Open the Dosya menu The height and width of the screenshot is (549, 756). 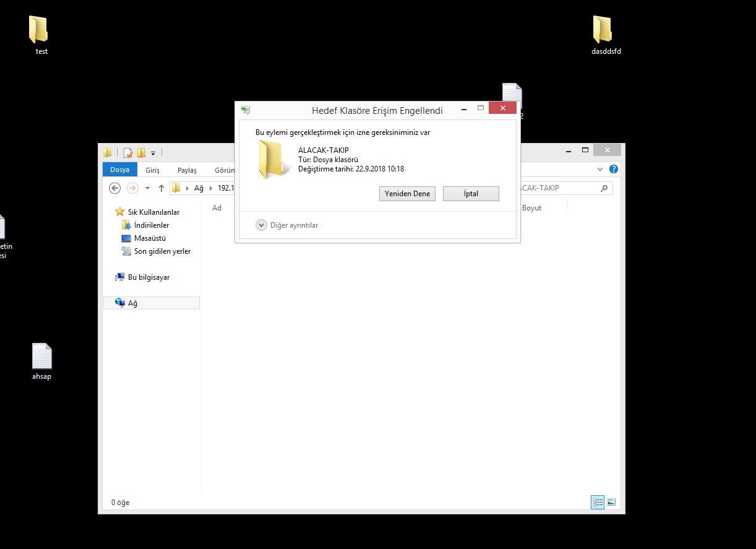[x=119, y=170]
